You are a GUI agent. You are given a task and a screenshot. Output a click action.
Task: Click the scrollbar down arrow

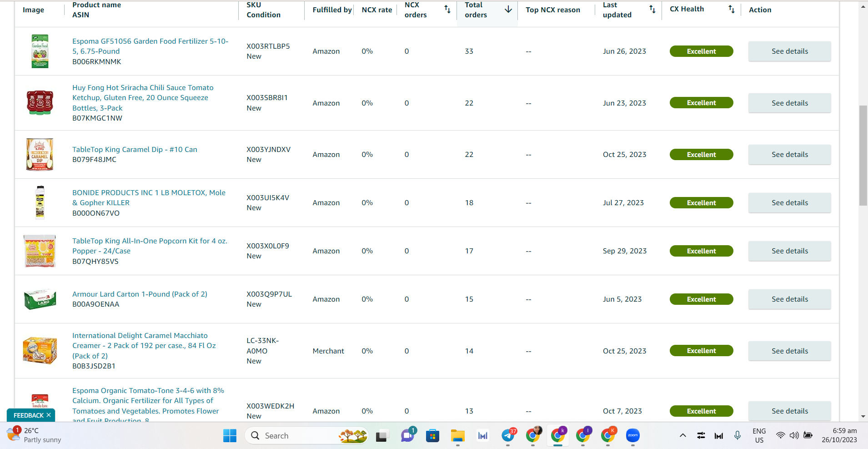click(x=863, y=416)
